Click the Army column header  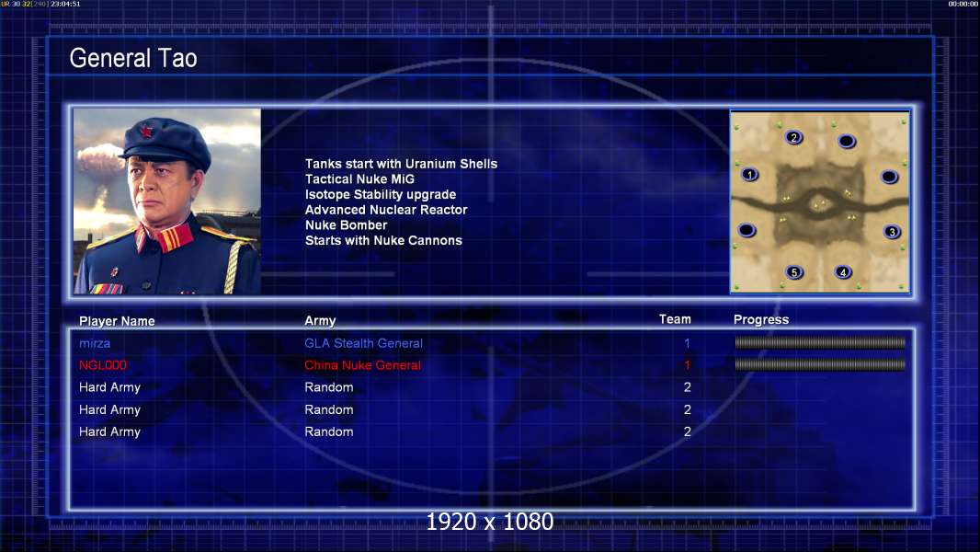click(x=320, y=321)
